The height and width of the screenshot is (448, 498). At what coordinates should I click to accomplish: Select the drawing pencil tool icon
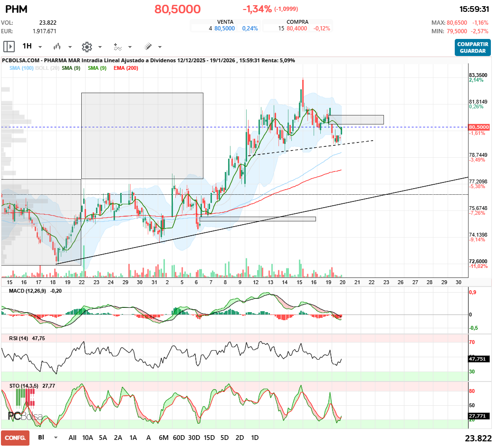click(148, 47)
